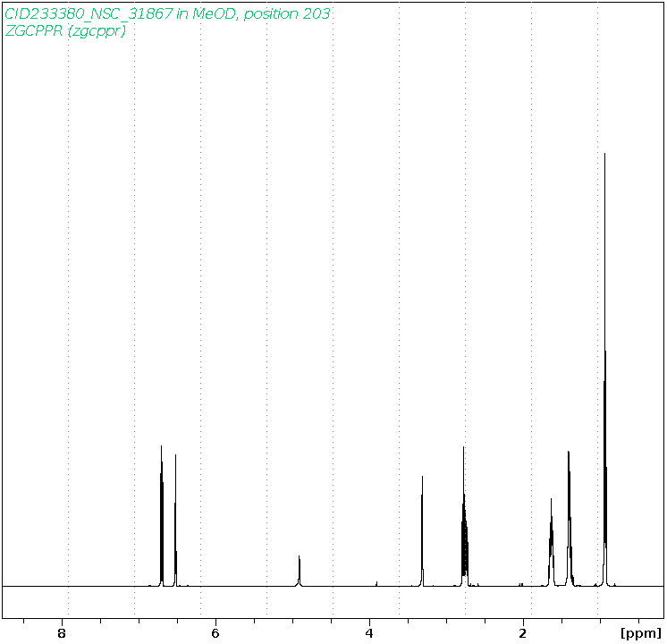
Task: Select the multiplet near 1.6 ppm
Action: click(552, 542)
